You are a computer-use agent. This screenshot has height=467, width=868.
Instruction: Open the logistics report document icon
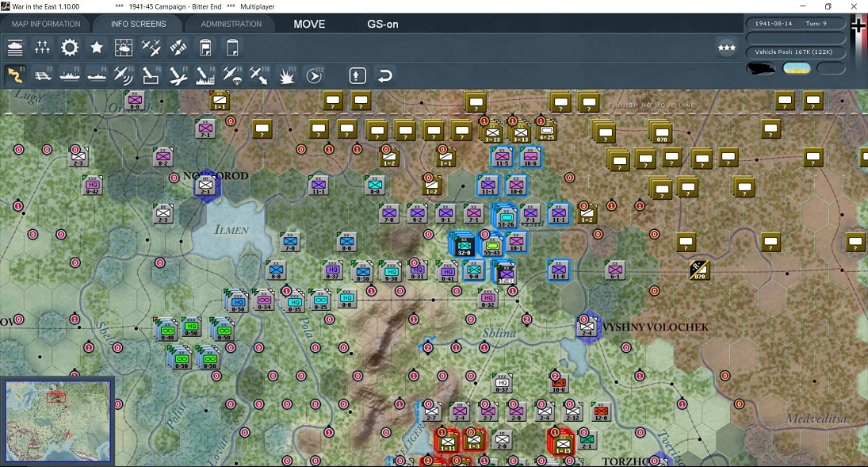(205, 48)
